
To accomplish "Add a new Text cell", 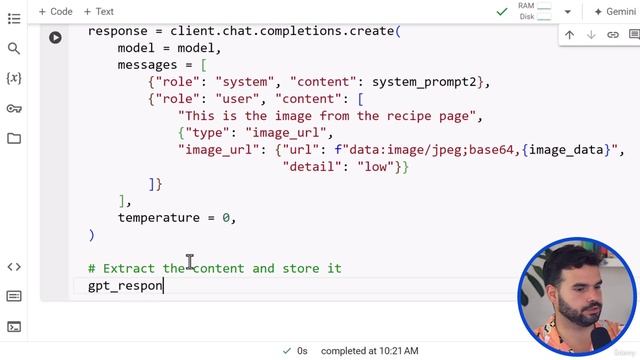I will 99,11.
